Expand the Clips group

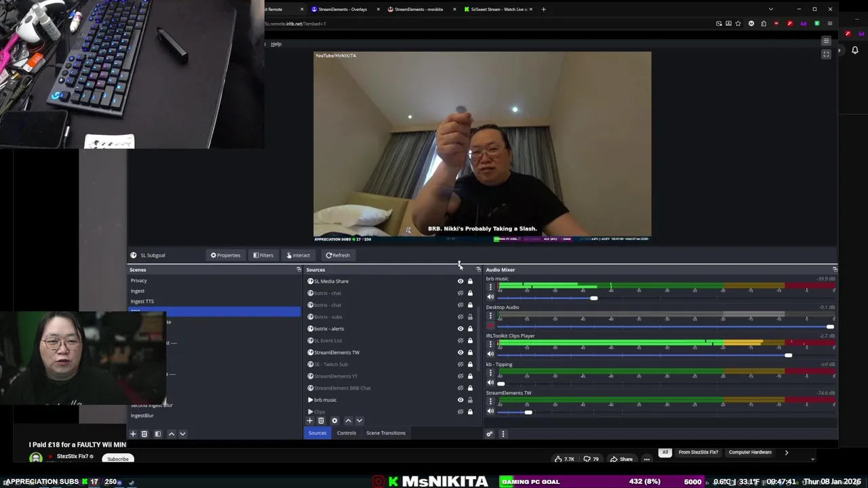click(311, 412)
